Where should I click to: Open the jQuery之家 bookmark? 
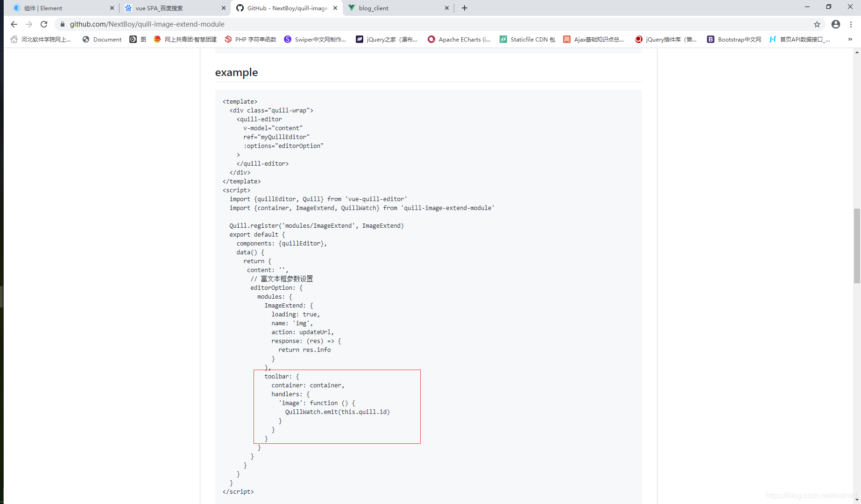point(387,40)
